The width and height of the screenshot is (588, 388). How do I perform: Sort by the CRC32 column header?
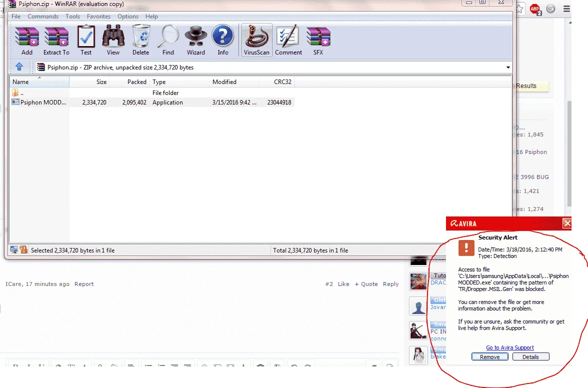point(277,81)
